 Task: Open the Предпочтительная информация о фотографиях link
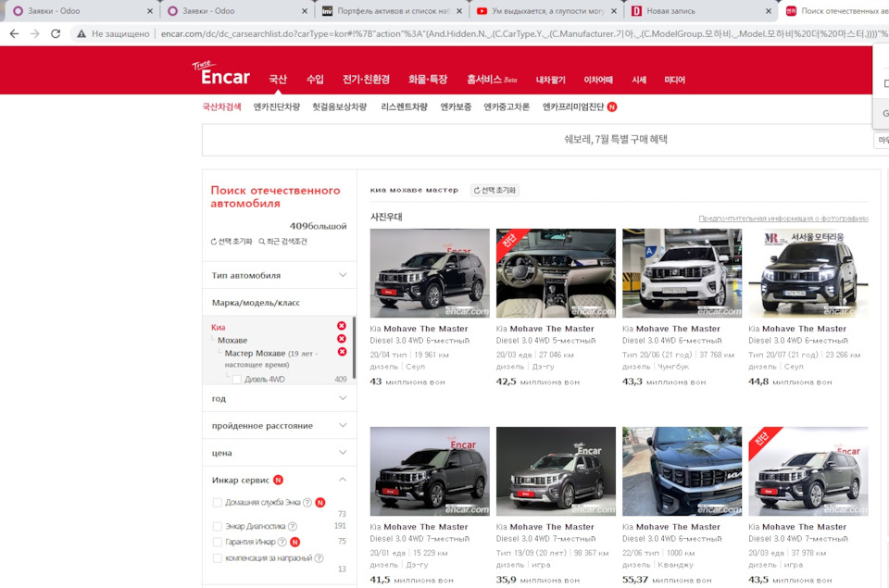click(783, 219)
